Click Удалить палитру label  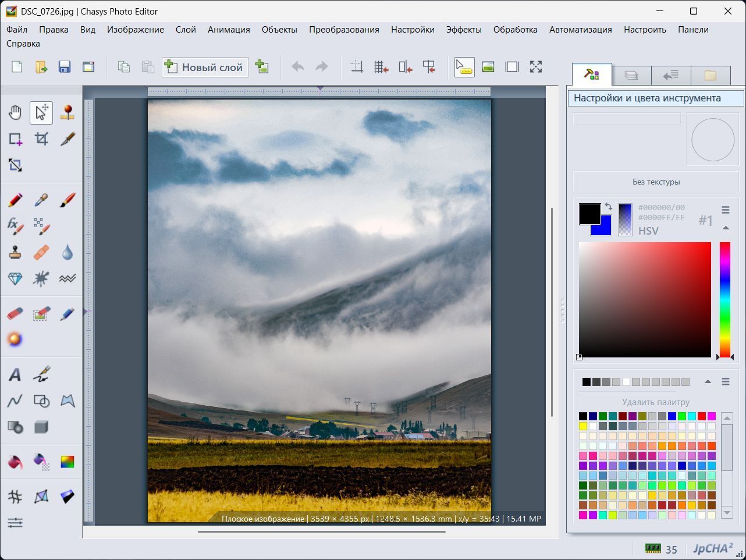656,402
